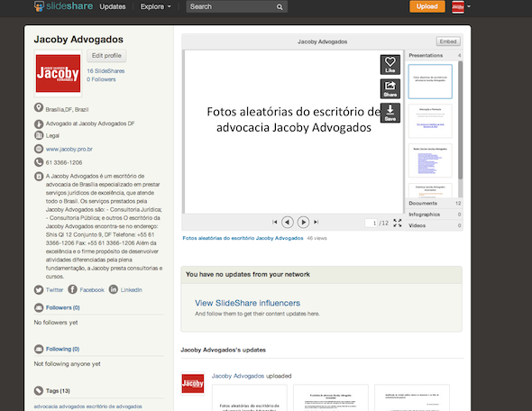Image resolution: width=532 pixels, height=411 pixels.
Task: Select the third presentation thumbnail
Action: (x=430, y=160)
